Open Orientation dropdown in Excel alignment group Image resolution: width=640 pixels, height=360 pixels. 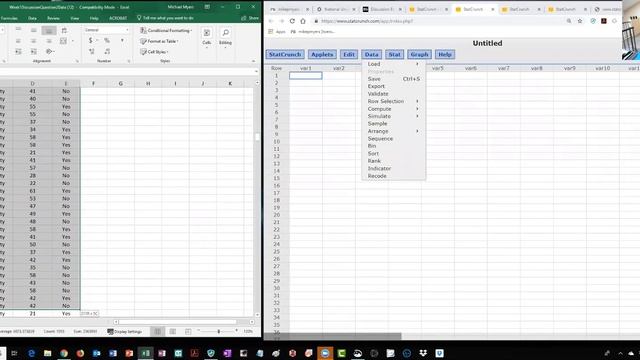coord(50,51)
